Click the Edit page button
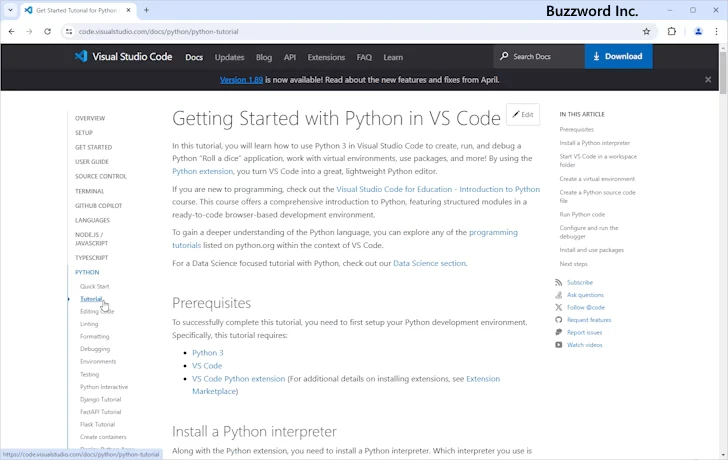 point(523,115)
